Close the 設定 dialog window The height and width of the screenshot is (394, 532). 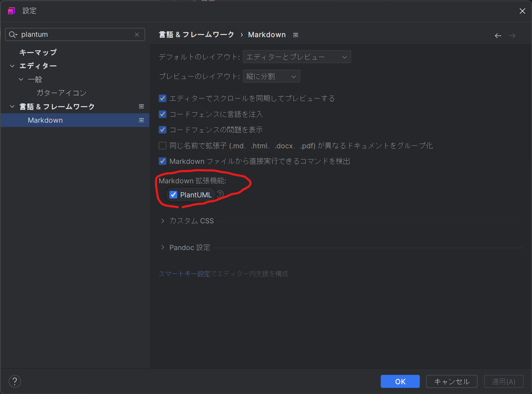[x=522, y=11]
